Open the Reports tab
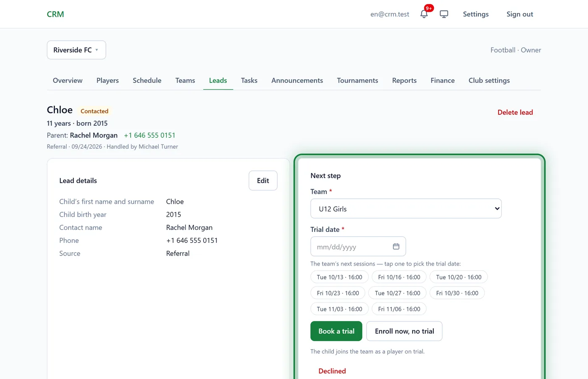This screenshot has height=379, width=588. (x=404, y=80)
